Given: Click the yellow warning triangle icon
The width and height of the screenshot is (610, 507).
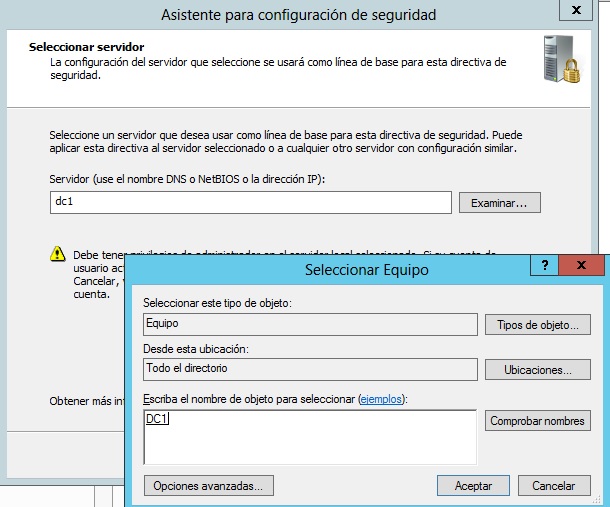Looking at the screenshot, I should pyautogui.click(x=57, y=255).
